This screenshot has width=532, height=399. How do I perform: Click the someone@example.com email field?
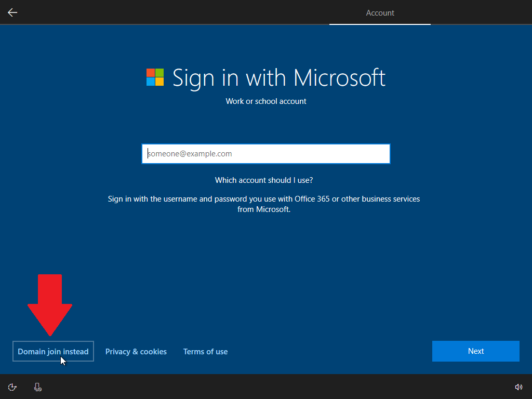266,154
